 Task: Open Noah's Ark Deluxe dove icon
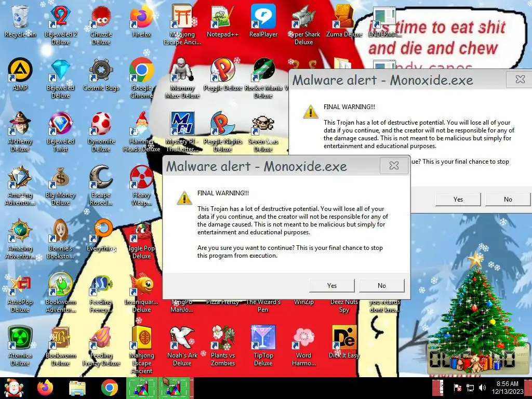182,346
